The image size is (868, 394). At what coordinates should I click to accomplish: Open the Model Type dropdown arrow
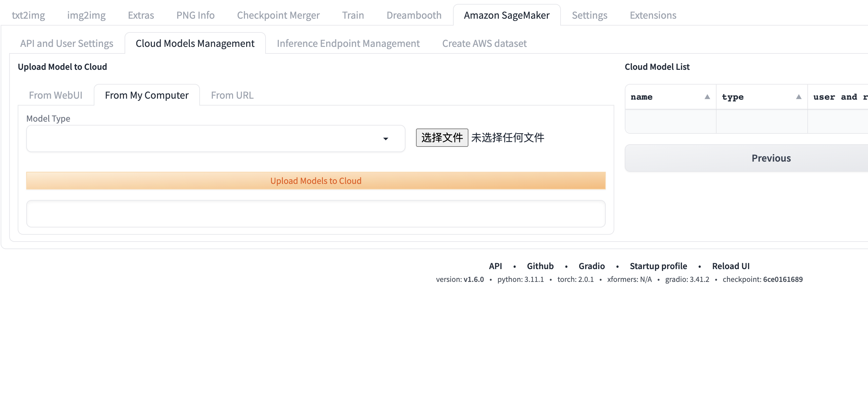coord(385,139)
